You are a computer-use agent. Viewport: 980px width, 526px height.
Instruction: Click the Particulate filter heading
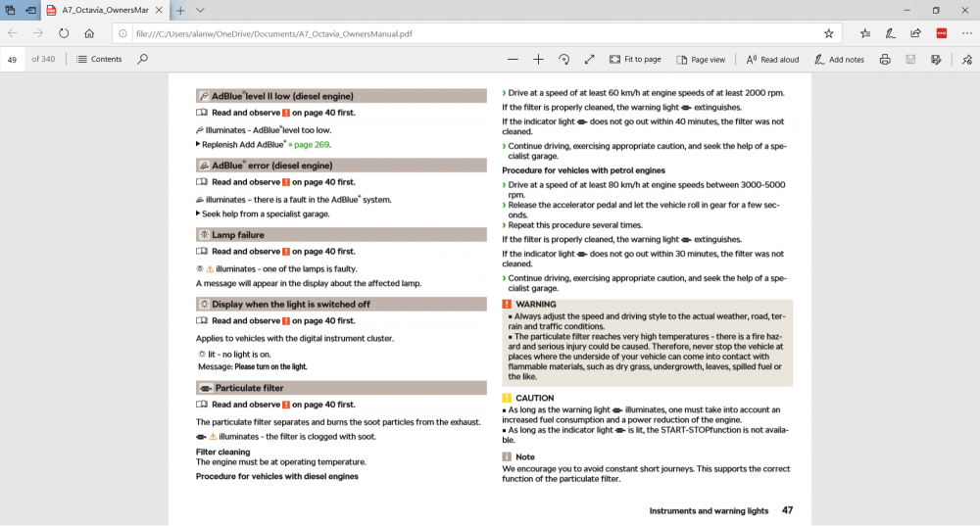341,387
